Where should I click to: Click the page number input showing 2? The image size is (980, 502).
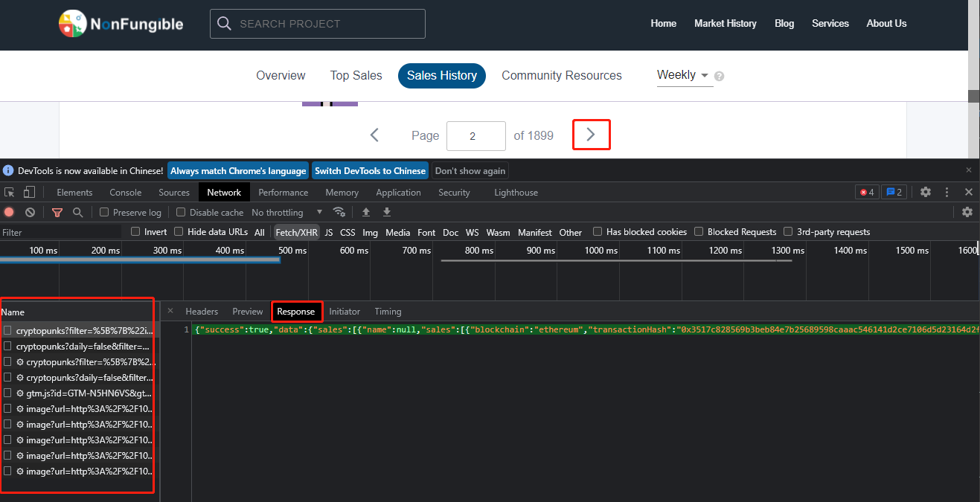(476, 136)
